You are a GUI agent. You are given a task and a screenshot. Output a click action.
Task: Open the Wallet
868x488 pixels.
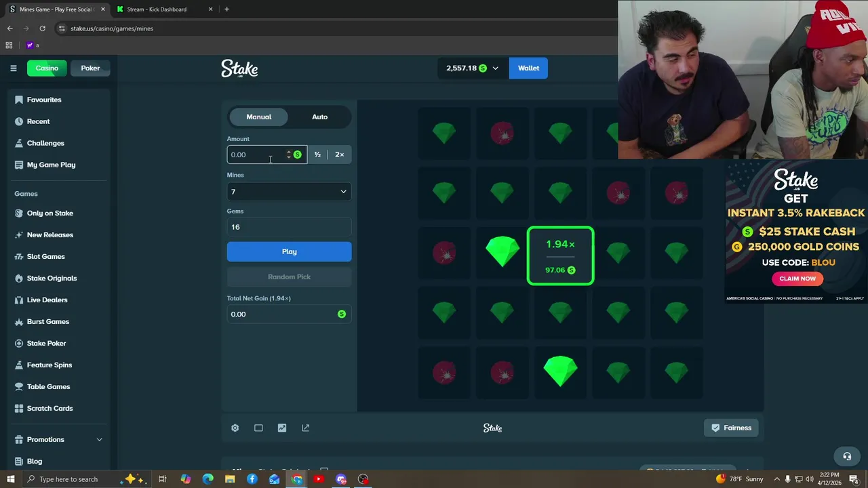tap(528, 68)
